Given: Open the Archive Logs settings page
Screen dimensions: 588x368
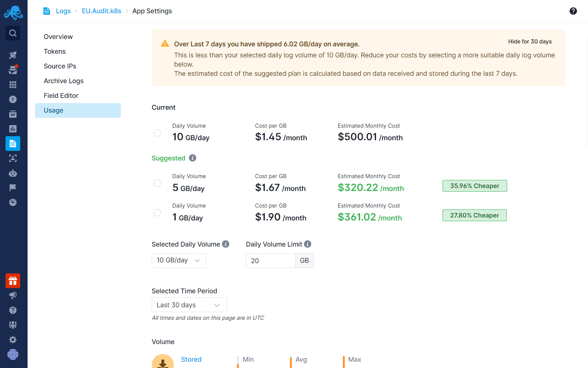Looking at the screenshot, I should tap(78, 81).
